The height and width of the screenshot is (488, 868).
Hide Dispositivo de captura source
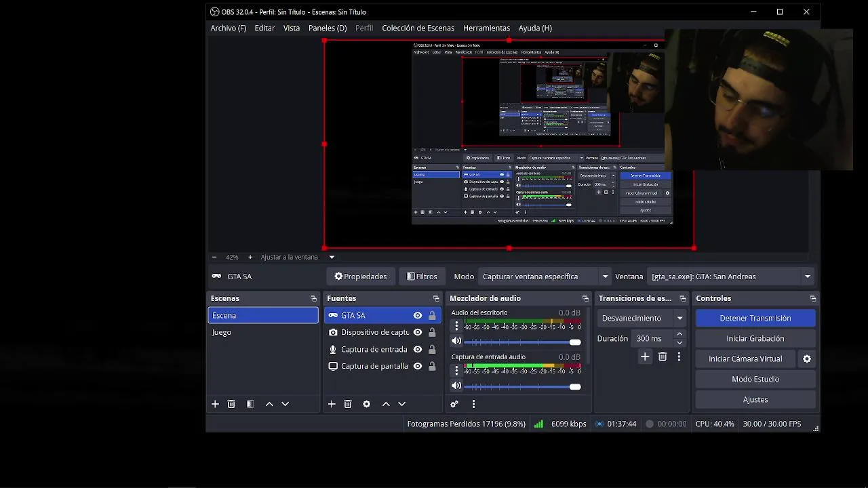coord(418,333)
